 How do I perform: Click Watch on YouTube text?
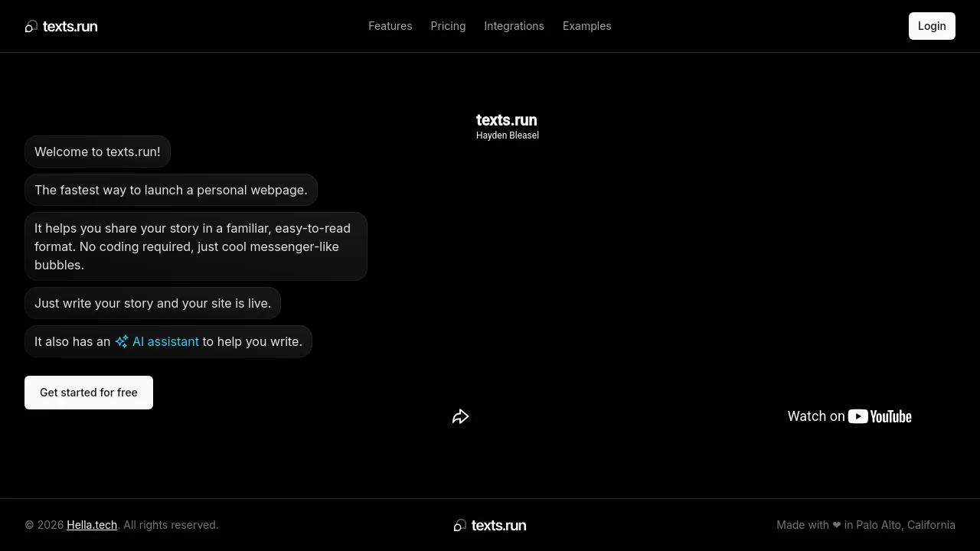click(850, 416)
